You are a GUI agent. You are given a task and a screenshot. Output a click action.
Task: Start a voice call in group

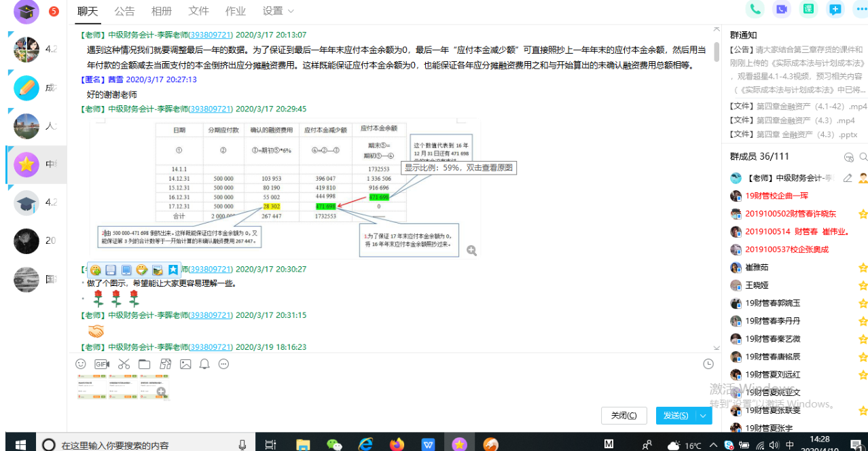pyautogui.click(x=755, y=10)
